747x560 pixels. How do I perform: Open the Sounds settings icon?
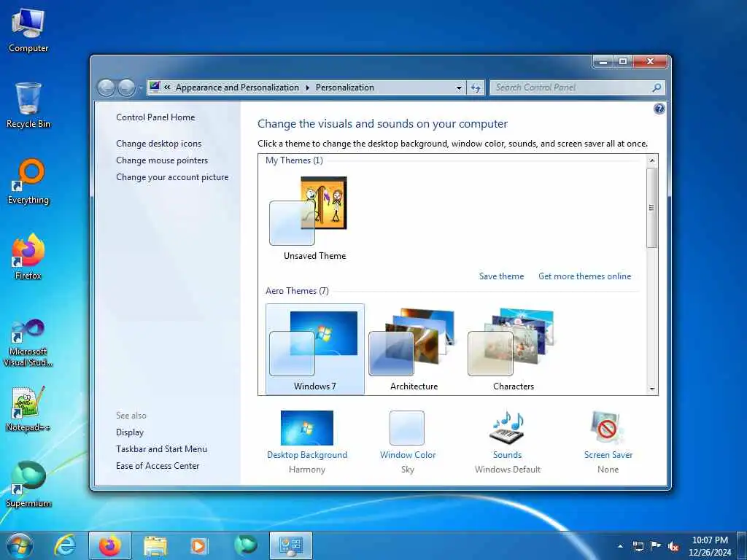point(508,427)
